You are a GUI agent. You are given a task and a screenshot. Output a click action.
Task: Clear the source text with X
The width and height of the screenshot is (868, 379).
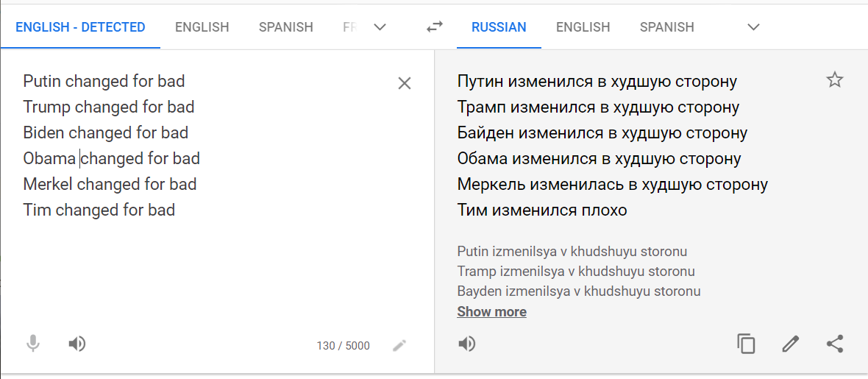(x=404, y=83)
